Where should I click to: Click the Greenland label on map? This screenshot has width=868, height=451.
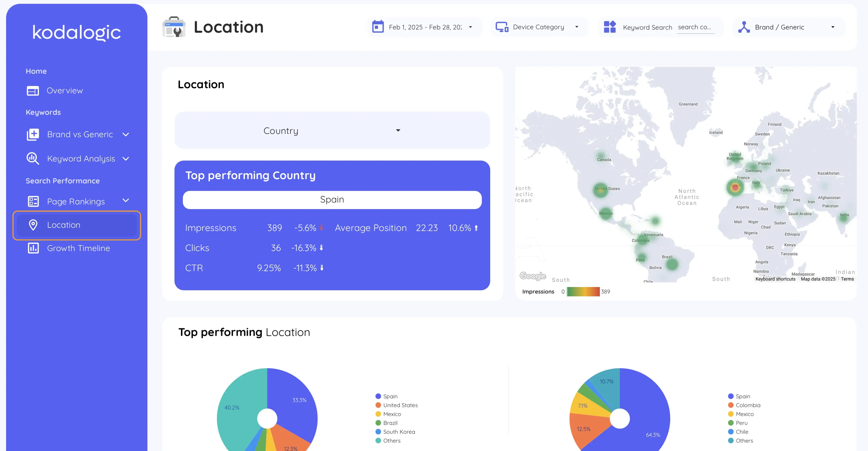688,104
